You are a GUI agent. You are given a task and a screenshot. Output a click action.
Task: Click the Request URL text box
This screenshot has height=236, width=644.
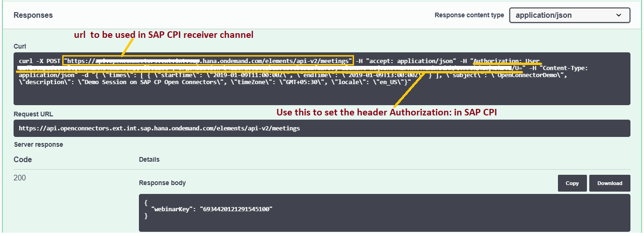(322, 128)
